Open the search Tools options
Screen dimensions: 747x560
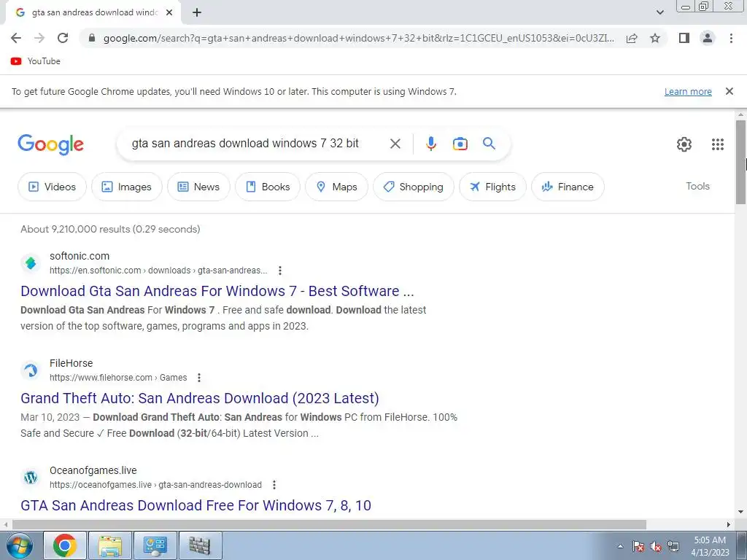[697, 186]
